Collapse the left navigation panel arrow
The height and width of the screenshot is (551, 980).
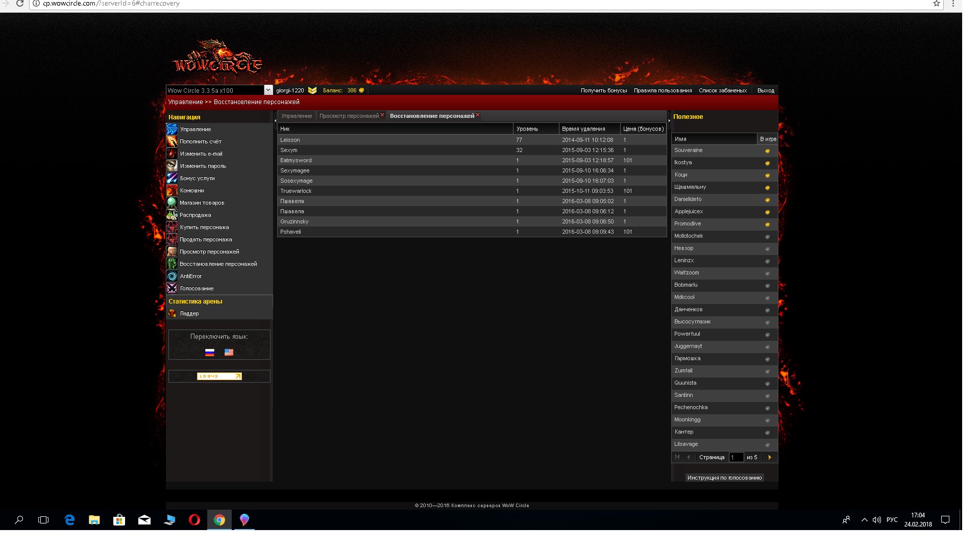pos(275,120)
